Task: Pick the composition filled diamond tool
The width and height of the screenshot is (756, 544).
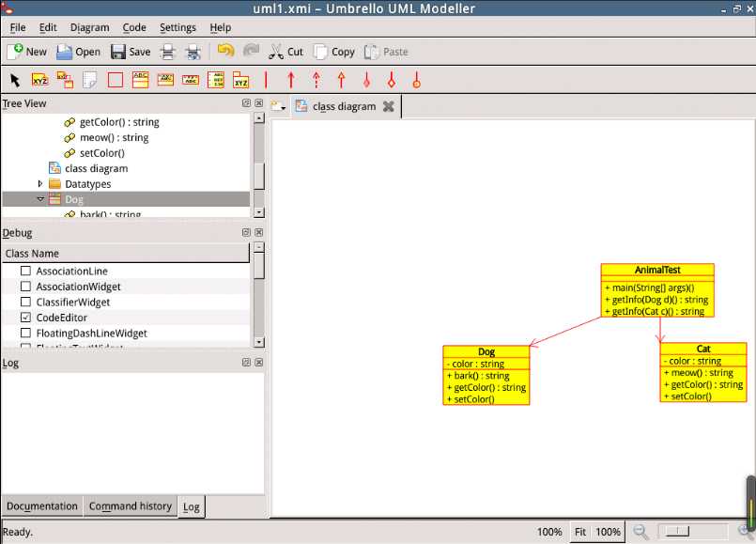Action: pos(366,80)
